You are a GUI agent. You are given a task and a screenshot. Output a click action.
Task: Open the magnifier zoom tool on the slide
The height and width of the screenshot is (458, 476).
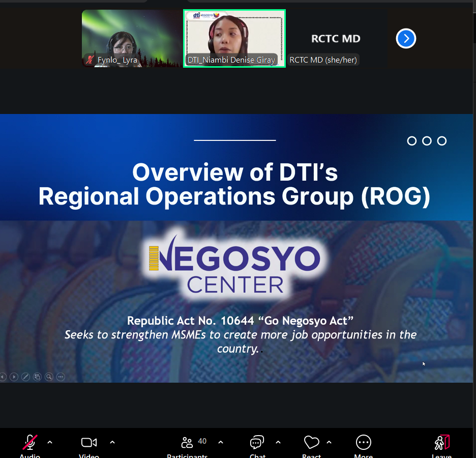pyautogui.click(x=49, y=377)
